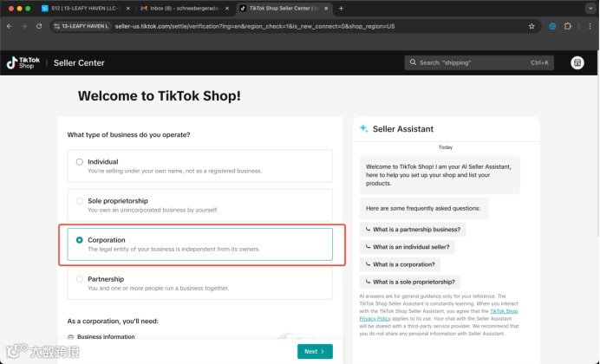Close the 13-LEAFY HAVEN LLC tab

pyautogui.click(x=127, y=9)
